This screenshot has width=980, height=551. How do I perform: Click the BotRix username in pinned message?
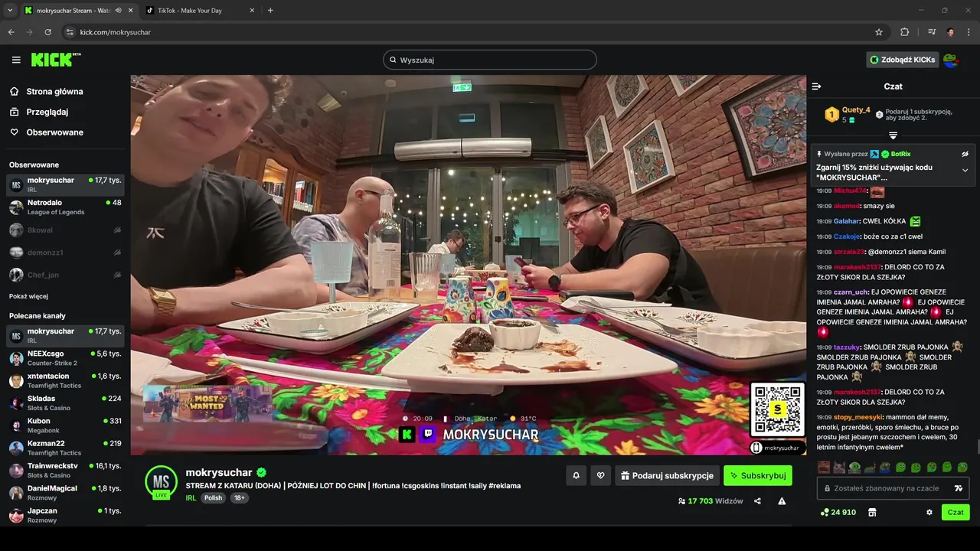900,154
